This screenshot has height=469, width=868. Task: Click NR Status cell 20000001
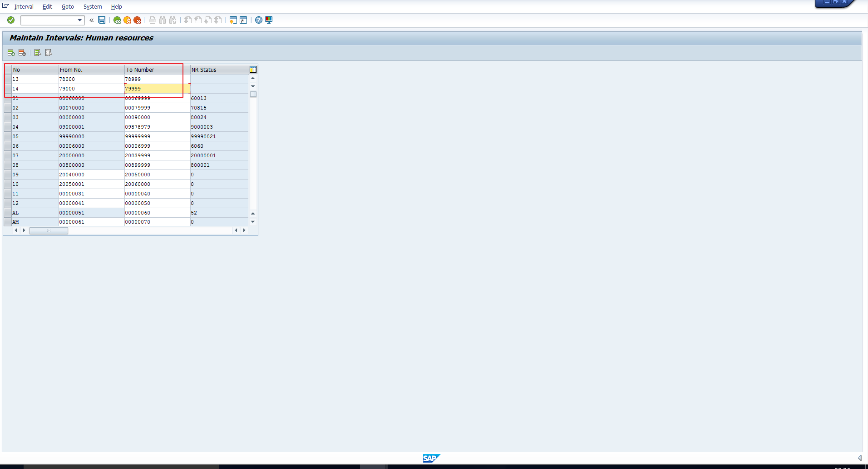[219, 155]
